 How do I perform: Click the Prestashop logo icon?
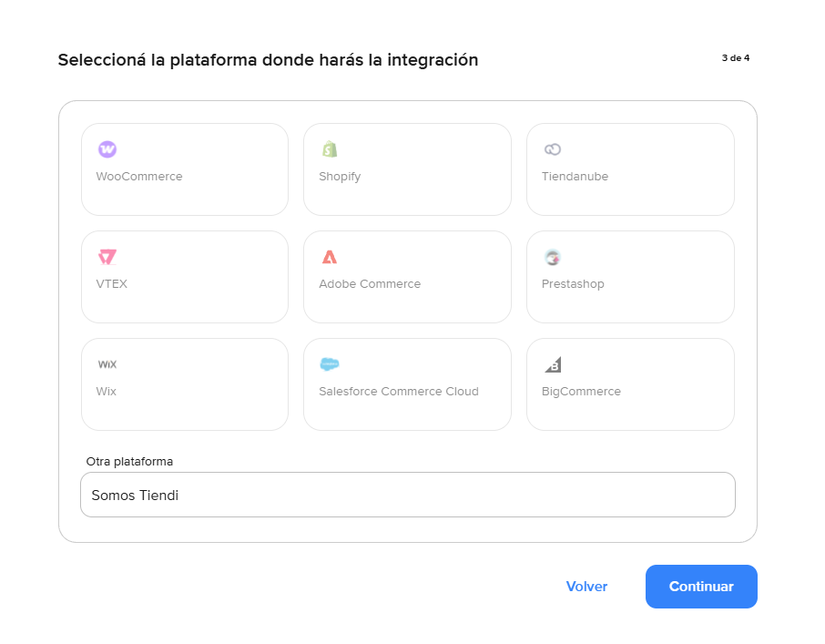pos(553,257)
